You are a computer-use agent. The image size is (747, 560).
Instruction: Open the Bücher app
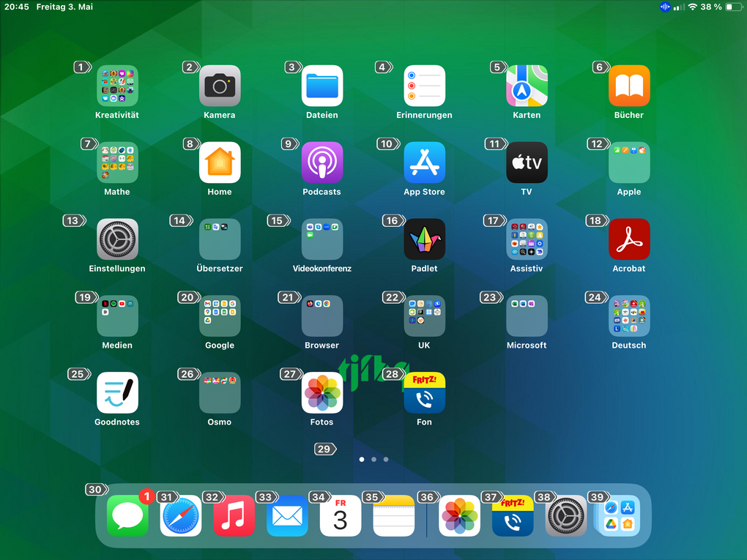point(629,86)
